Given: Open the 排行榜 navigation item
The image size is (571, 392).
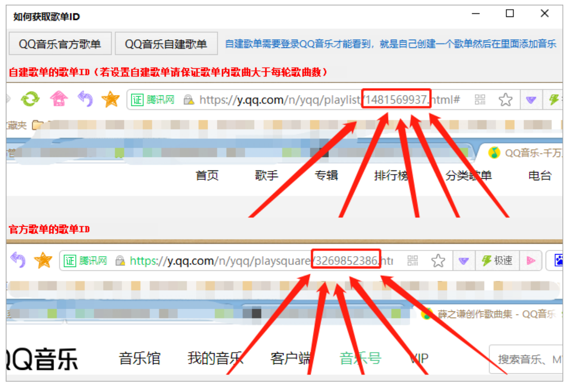Looking at the screenshot, I should pyautogui.click(x=391, y=176).
